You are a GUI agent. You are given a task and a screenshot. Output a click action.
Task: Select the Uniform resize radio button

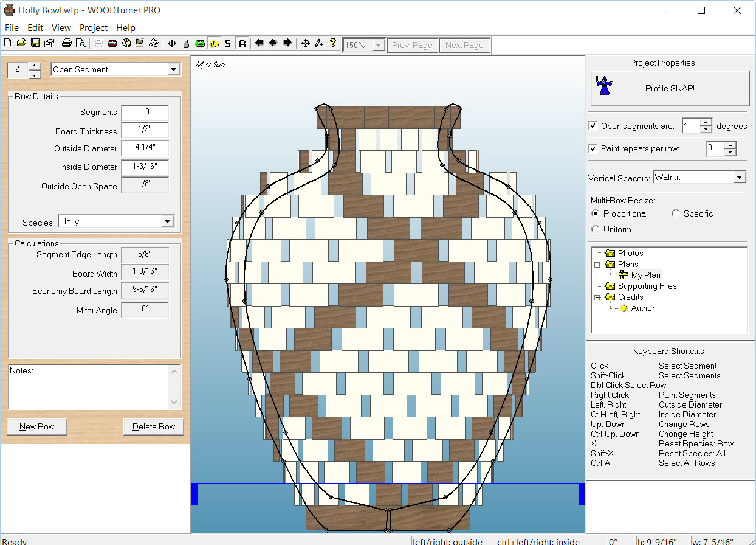596,229
